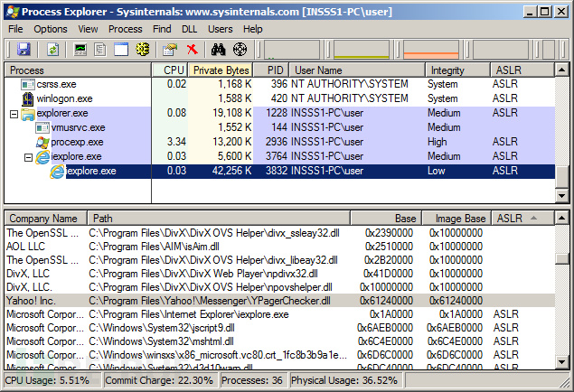
Task: Sort DLLs by Company Name header
Action: pyautogui.click(x=46, y=219)
